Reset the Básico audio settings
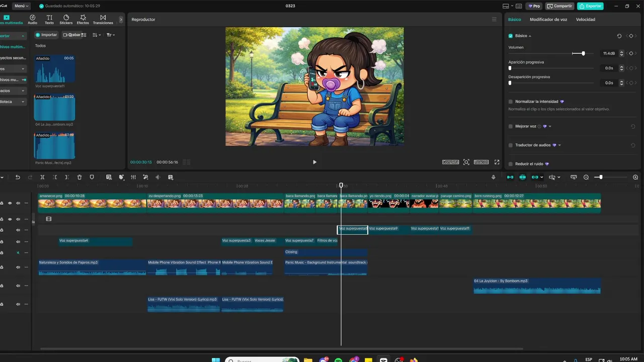644x362 pixels. tap(619, 36)
